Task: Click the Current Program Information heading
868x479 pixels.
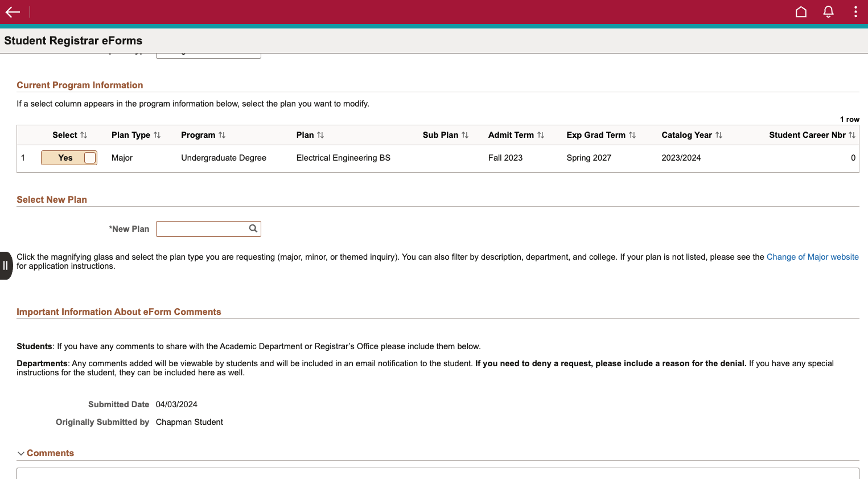Action: (80, 85)
